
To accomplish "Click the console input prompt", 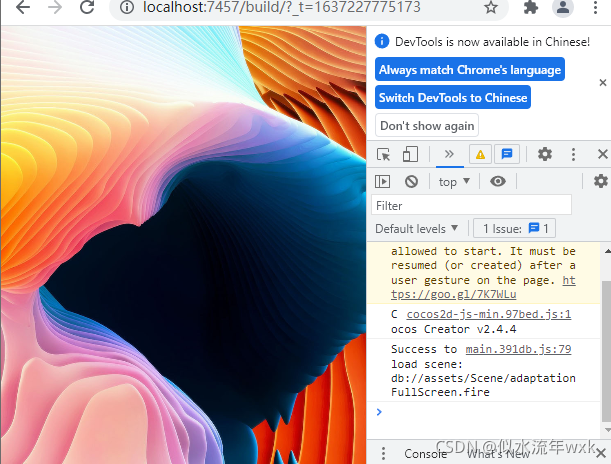I will point(485,412).
